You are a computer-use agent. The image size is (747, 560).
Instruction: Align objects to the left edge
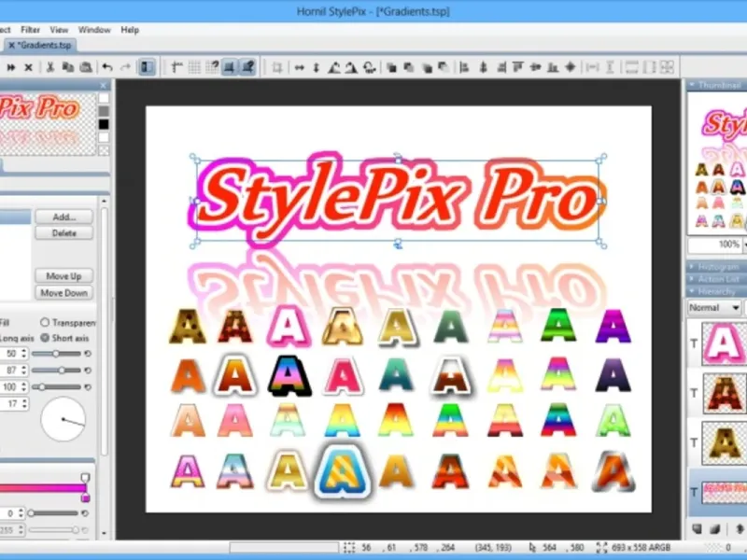[x=464, y=67]
